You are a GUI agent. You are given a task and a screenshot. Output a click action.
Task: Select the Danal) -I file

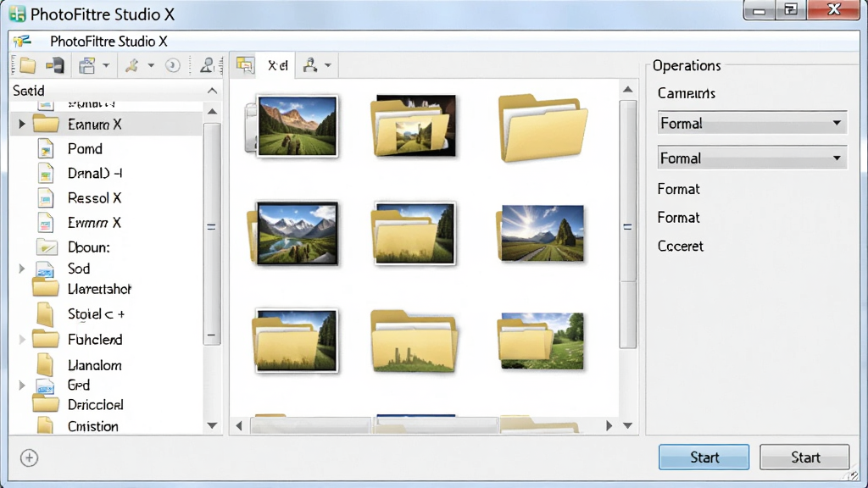(x=95, y=173)
